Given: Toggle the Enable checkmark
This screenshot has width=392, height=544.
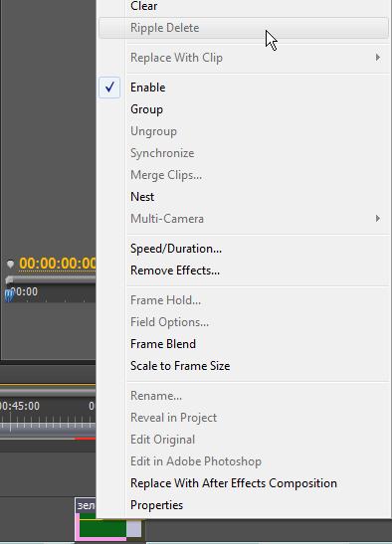Looking at the screenshot, I should coord(109,88).
